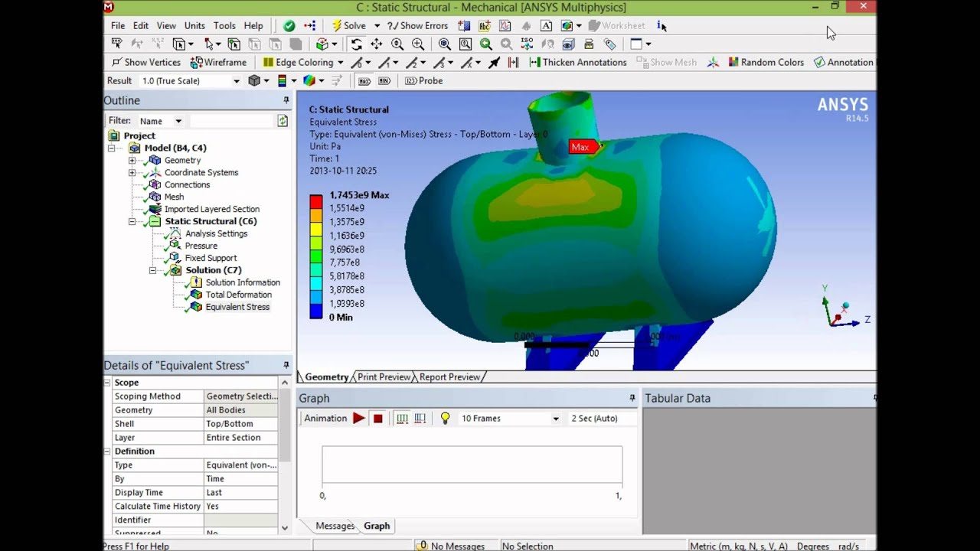Click Show Errors in toolbar
The image size is (980, 551).
417,25
